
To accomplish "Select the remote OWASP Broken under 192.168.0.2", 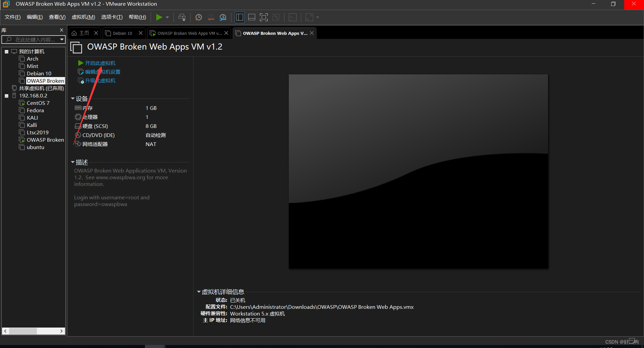I will pyautogui.click(x=45, y=140).
